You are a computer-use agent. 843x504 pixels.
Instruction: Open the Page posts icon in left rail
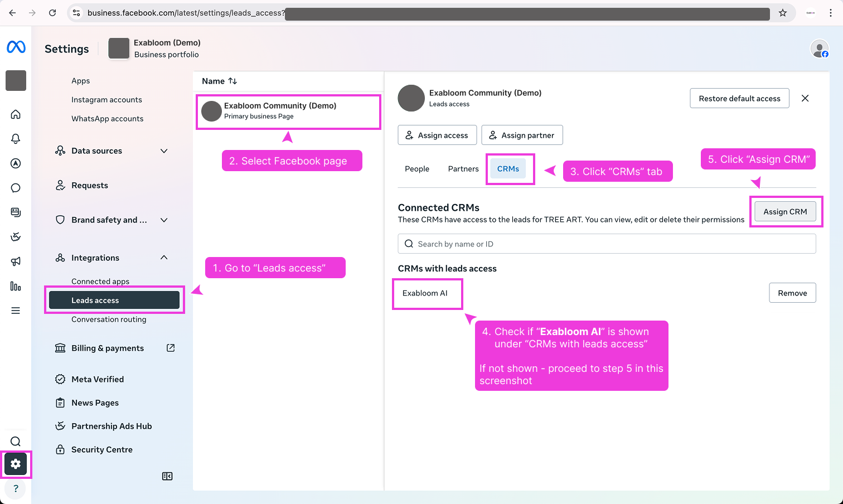pyautogui.click(x=16, y=212)
